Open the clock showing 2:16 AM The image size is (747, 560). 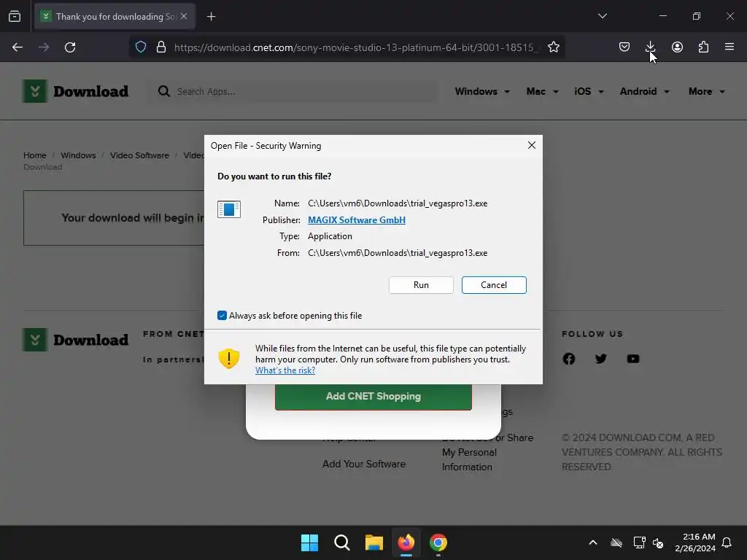point(695,542)
